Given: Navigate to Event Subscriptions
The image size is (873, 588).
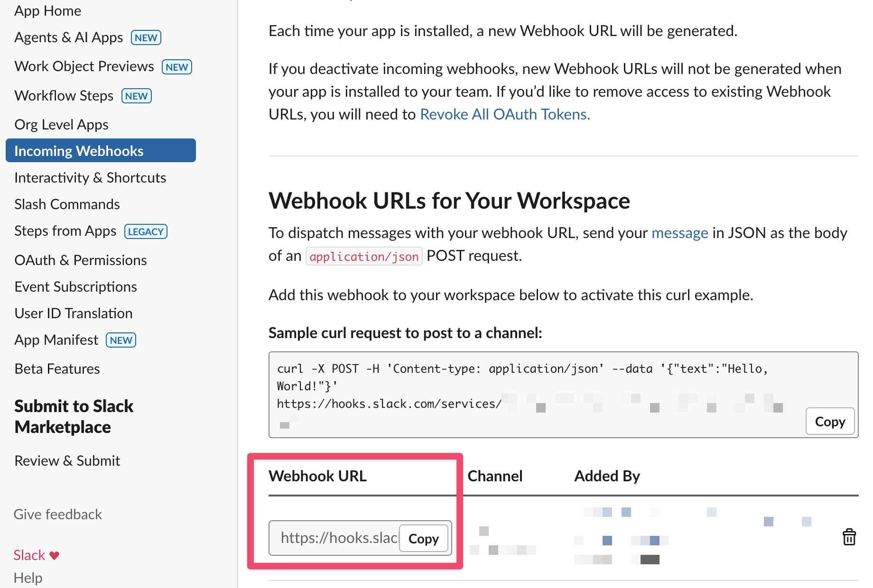Looking at the screenshot, I should [75, 287].
